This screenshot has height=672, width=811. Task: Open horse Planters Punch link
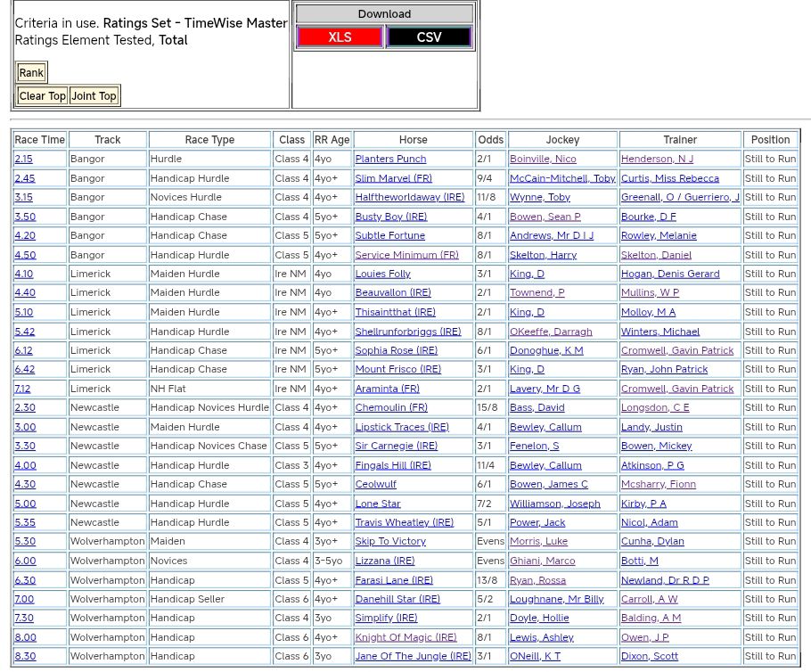coord(390,160)
